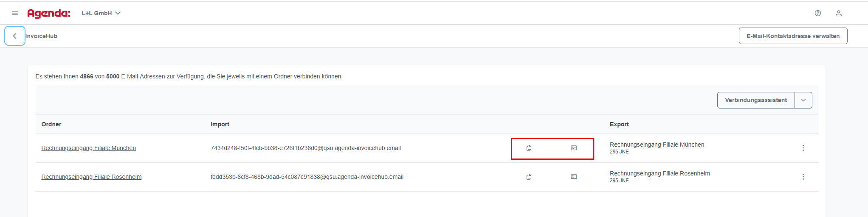This screenshot has height=217, width=868.
Task: Select the Rosenheim invoicehub email address text
Action: (307, 177)
